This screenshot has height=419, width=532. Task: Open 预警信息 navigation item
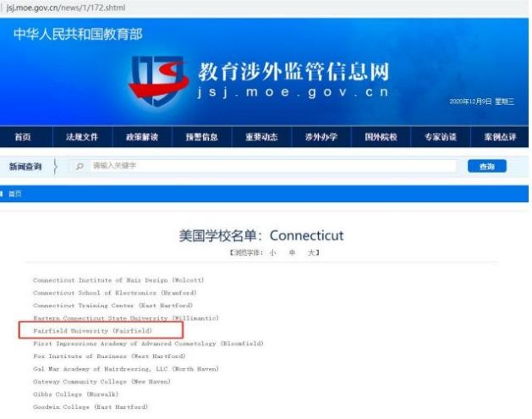(x=201, y=137)
